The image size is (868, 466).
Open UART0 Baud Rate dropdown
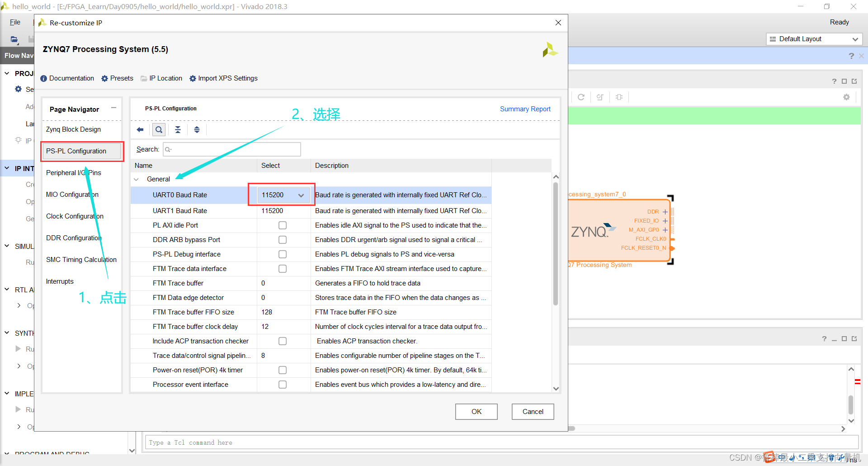click(x=283, y=195)
